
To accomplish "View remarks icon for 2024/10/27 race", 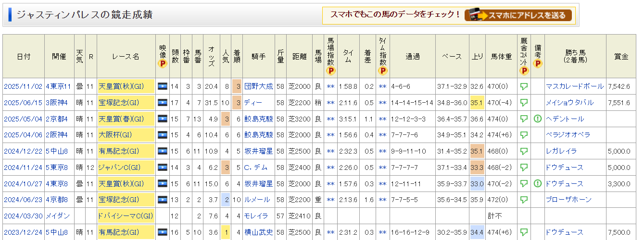I will pyautogui.click(x=538, y=183).
